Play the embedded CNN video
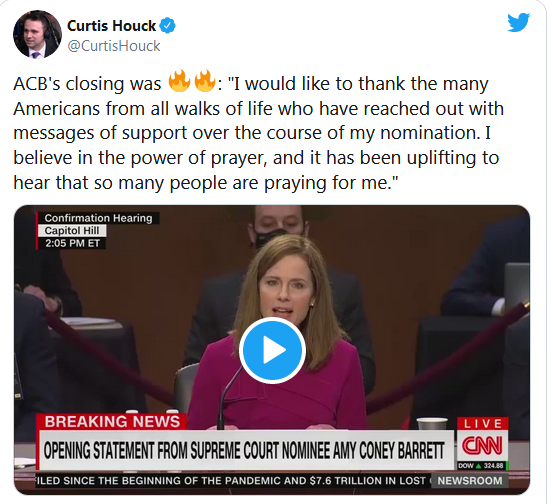The image size is (553, 504). tap(272, 350)
